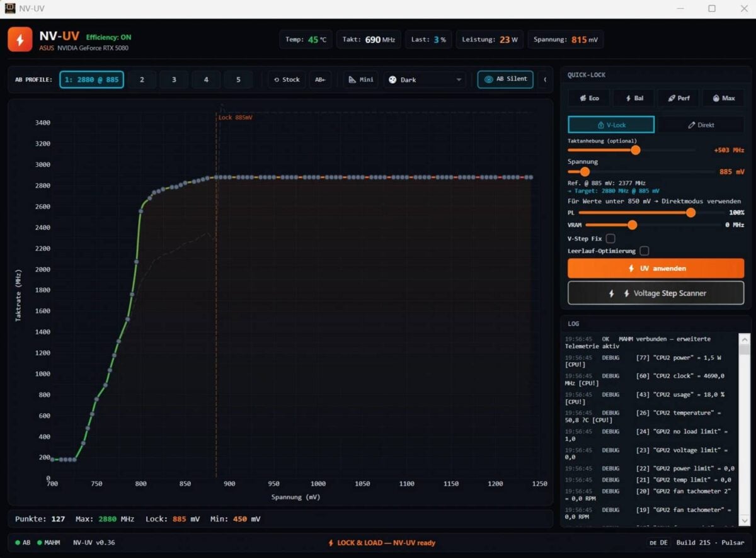
Task: Toggle Leerlauf-Optimierung on
Action: 644,251
